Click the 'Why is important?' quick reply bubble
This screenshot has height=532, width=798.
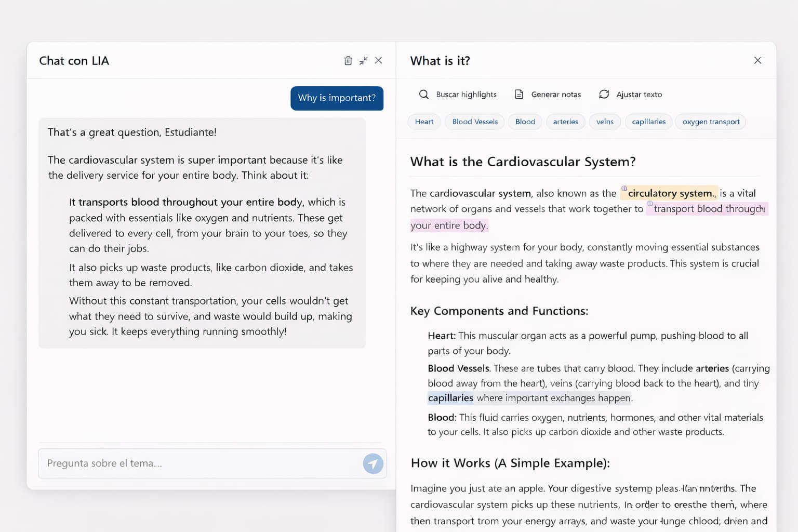[337, 98]
